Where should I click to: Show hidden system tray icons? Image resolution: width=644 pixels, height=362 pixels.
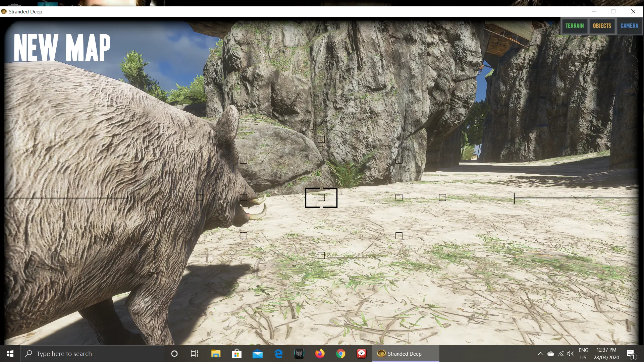coord(540,354)
